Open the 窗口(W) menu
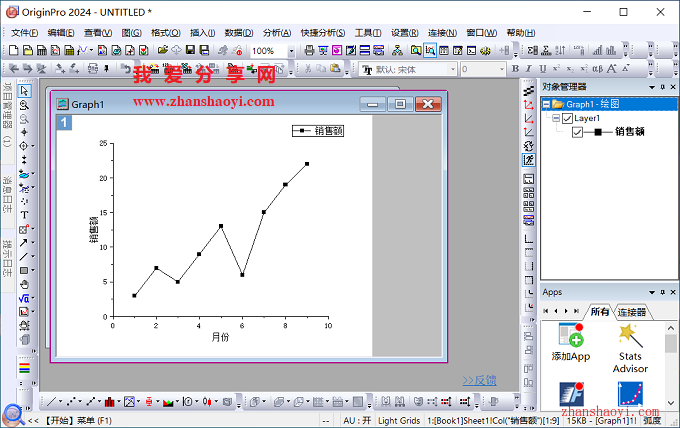The width and height of the screenshot is (680, 428). coord(481,33)
